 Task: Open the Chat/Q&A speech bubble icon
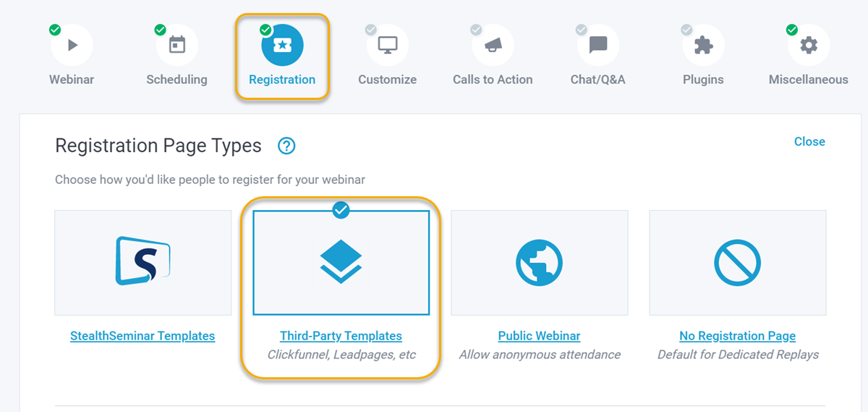(598, 45)
